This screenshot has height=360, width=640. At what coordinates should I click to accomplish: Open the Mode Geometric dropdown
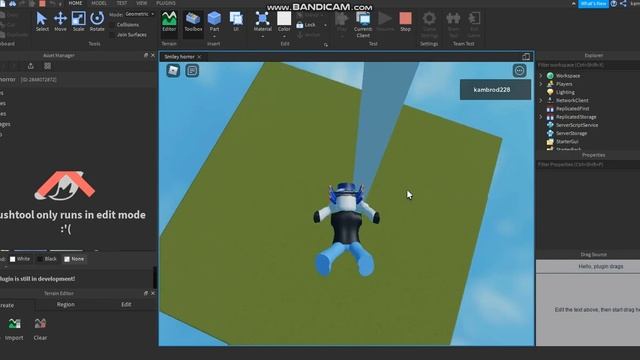tap(139, 14)
